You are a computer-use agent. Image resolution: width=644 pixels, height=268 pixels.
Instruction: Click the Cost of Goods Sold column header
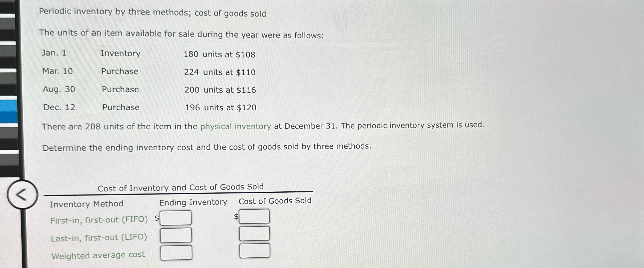[x=275, y=201]
